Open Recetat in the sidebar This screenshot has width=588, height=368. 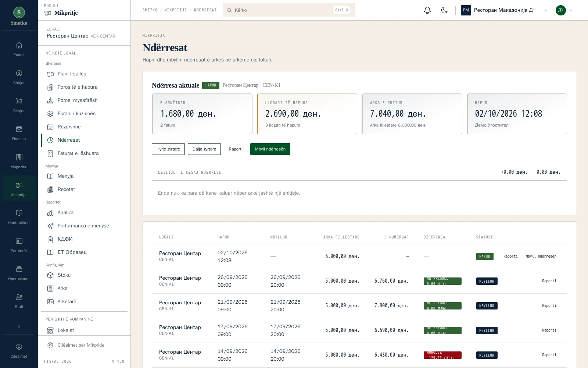85,190
